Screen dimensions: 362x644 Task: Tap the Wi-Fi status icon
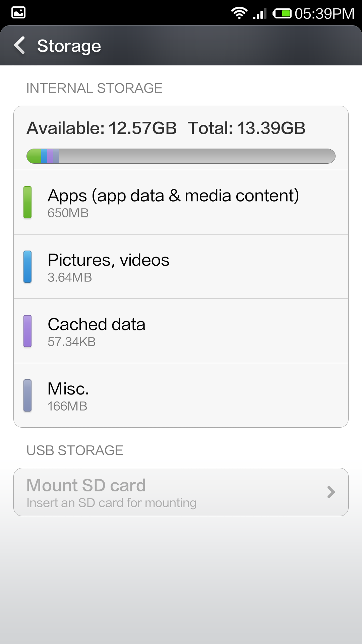tap(239, 13)
